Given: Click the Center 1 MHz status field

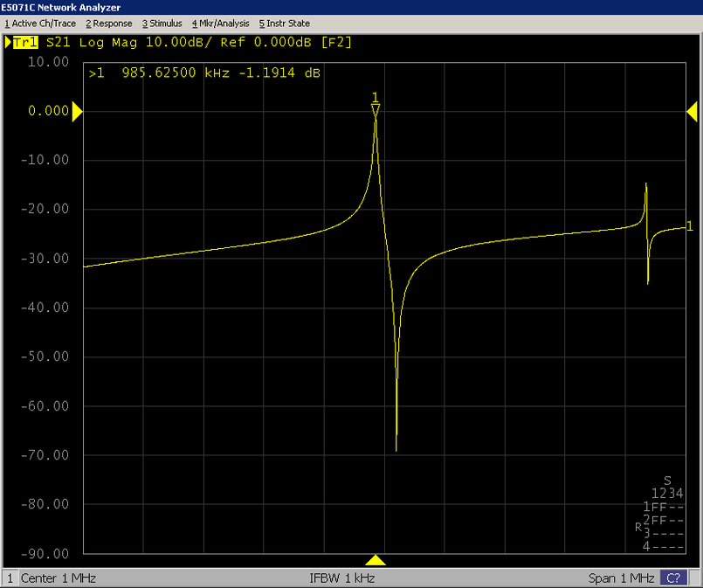Looking at the screenshot, I should (x=60, y=578).
